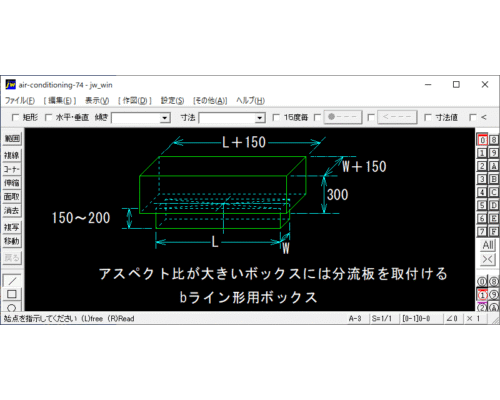Select layer group circled 1

(482, 295)
